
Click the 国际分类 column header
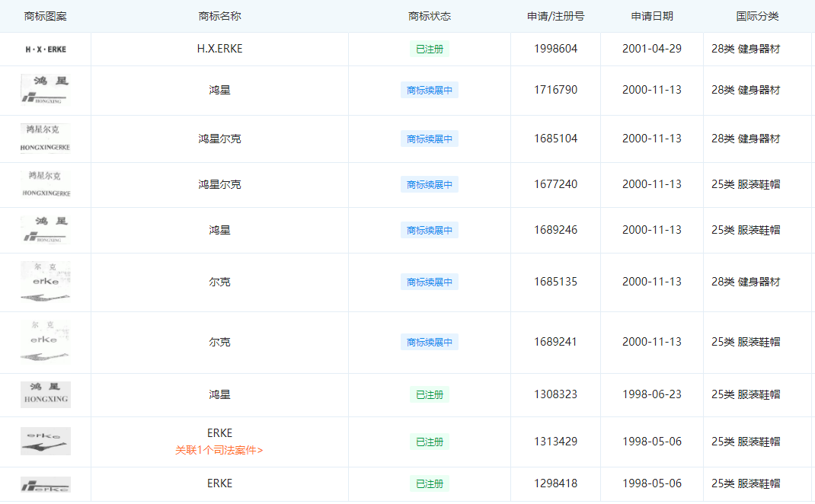757,16
